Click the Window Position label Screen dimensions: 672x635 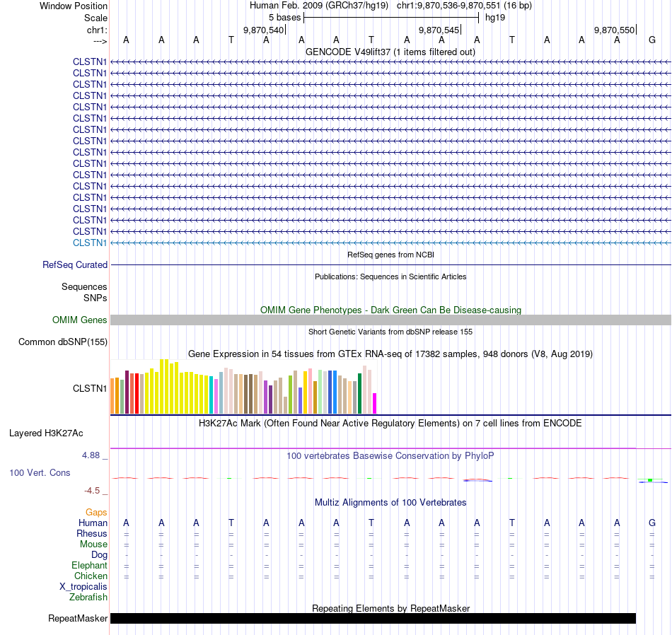click(x=74, y=6)
